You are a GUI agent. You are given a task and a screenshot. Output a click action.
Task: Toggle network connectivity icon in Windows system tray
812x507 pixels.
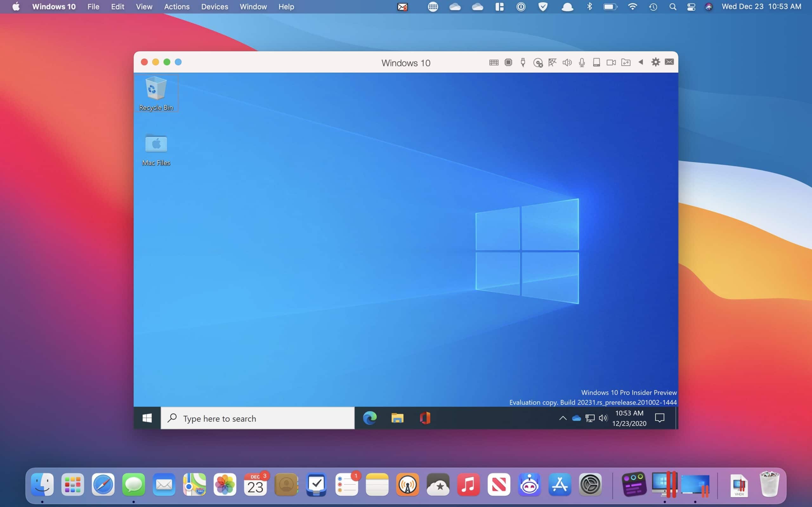590,418
